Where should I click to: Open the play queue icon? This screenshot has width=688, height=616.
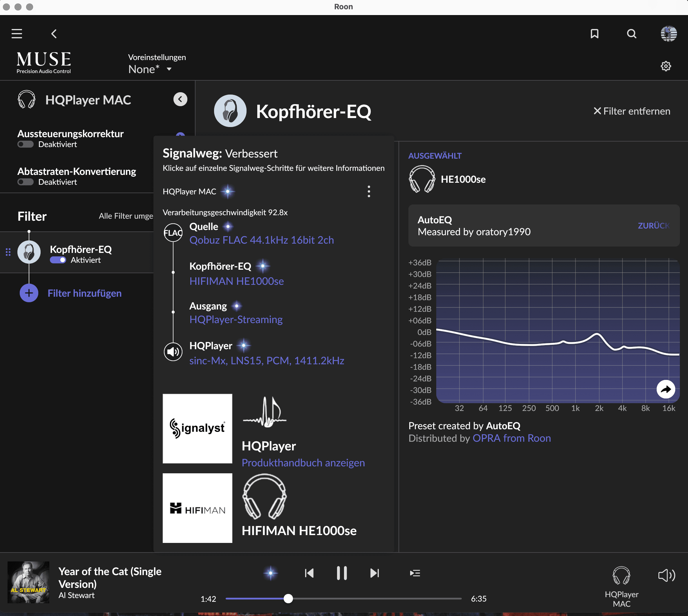[415, 573]
